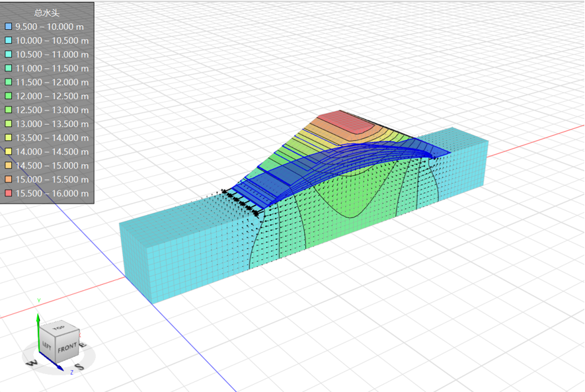The width and height of the screenshot is (585, 392).
Task: Click the LEFT face of the view cube
Action: (x=47, y=345)
